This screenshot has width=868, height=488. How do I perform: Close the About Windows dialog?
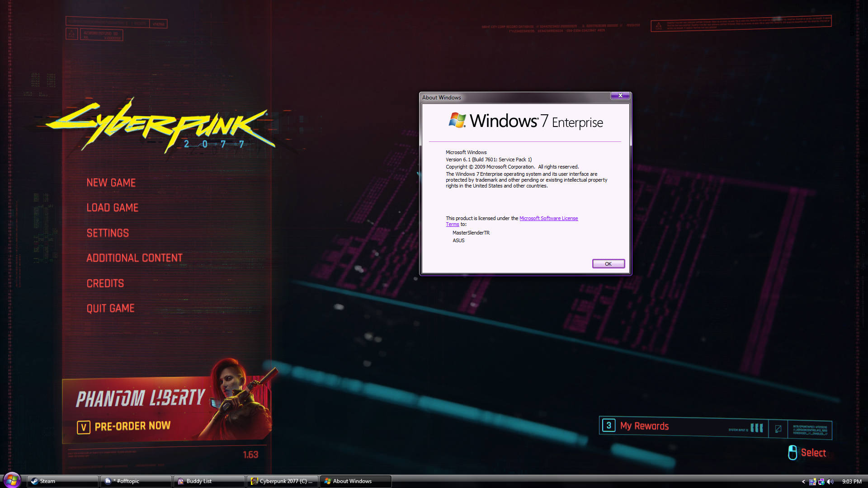[x=620, y=95]
